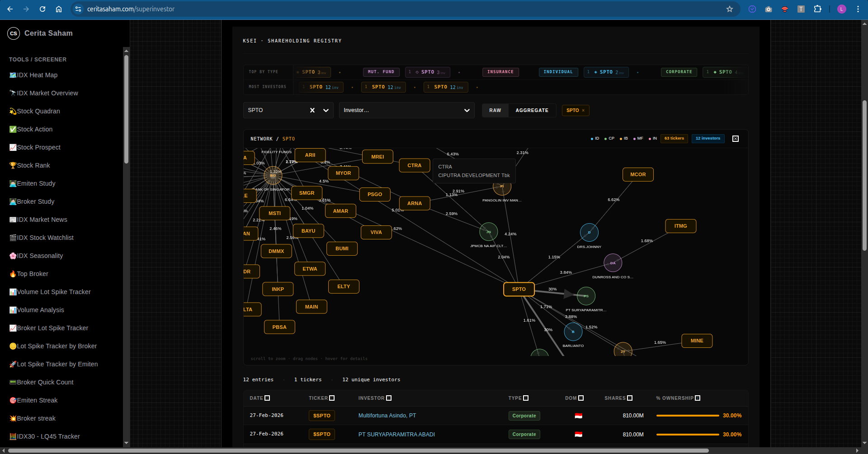The width and height of the screenshot is (868, 454).
Task: Expand the SPTO ticker dropdown arrow
Action: [x=325, y=110]
